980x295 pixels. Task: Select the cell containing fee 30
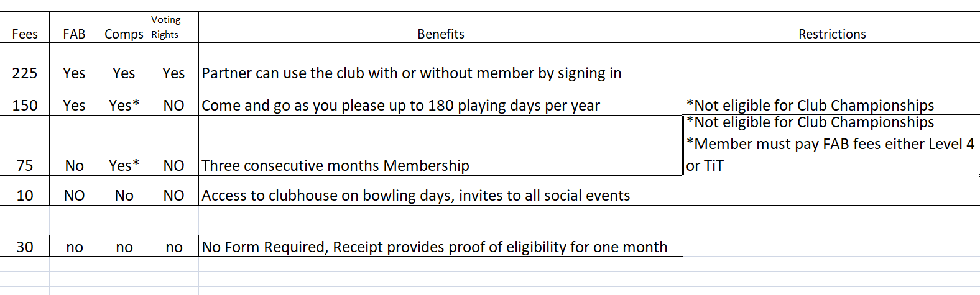pyautogui.click(x=25, y=247)
